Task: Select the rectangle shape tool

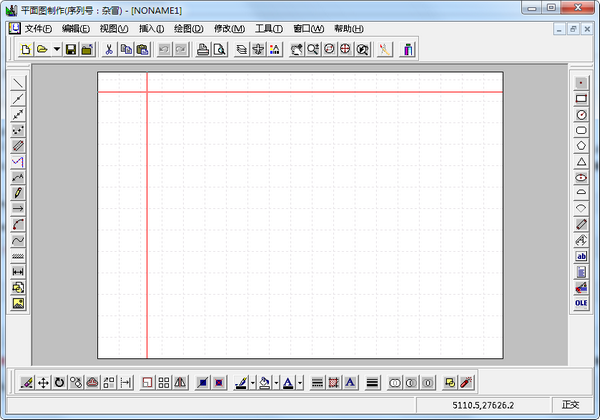Action: [581, 98]
